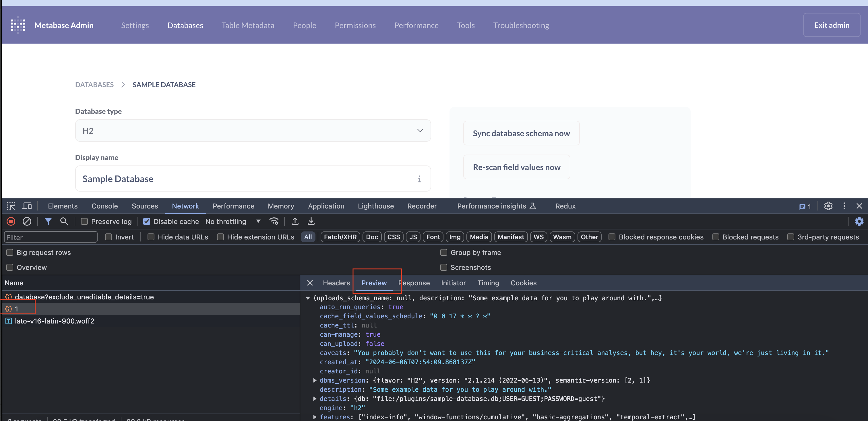Click the Name column header

point(151,283)
